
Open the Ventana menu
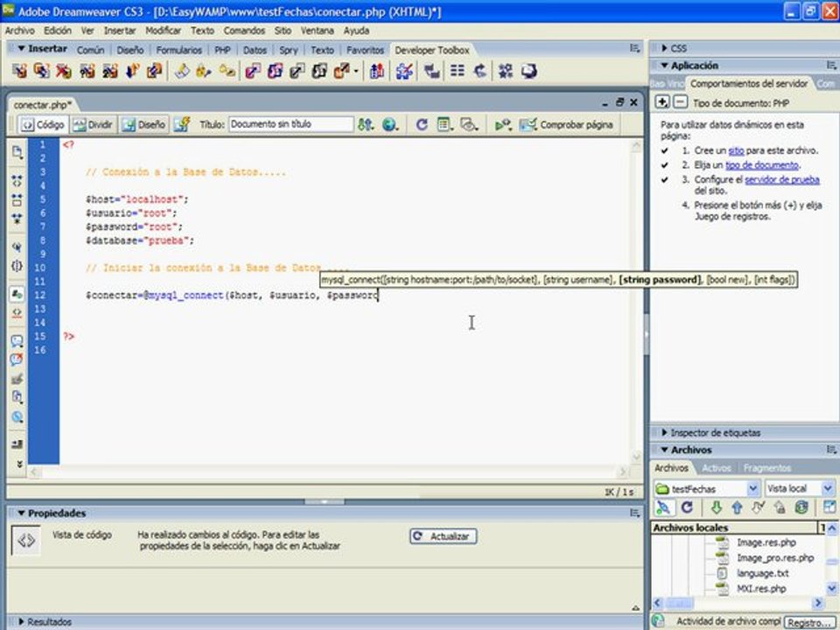tap(317, 31)
